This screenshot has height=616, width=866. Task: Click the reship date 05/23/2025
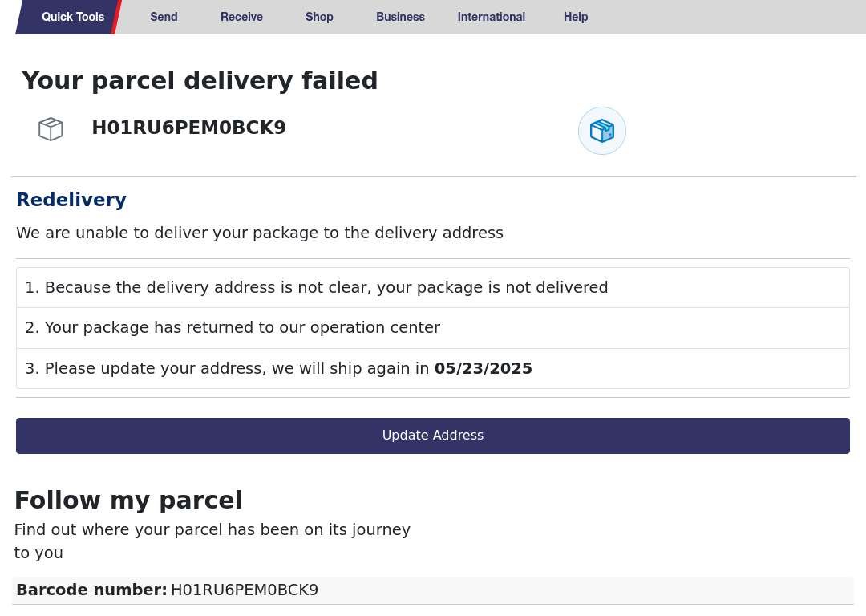[484, 368]
